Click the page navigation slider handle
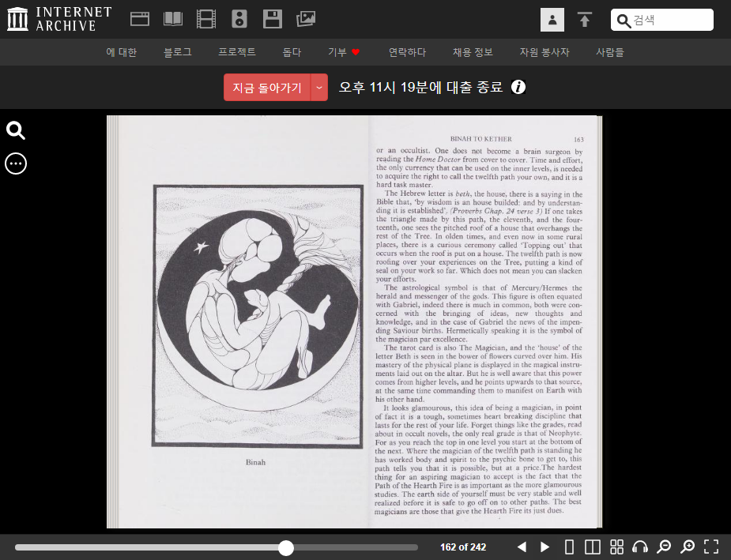The height and width of the screenshot is (560, 731). point(286,547)
